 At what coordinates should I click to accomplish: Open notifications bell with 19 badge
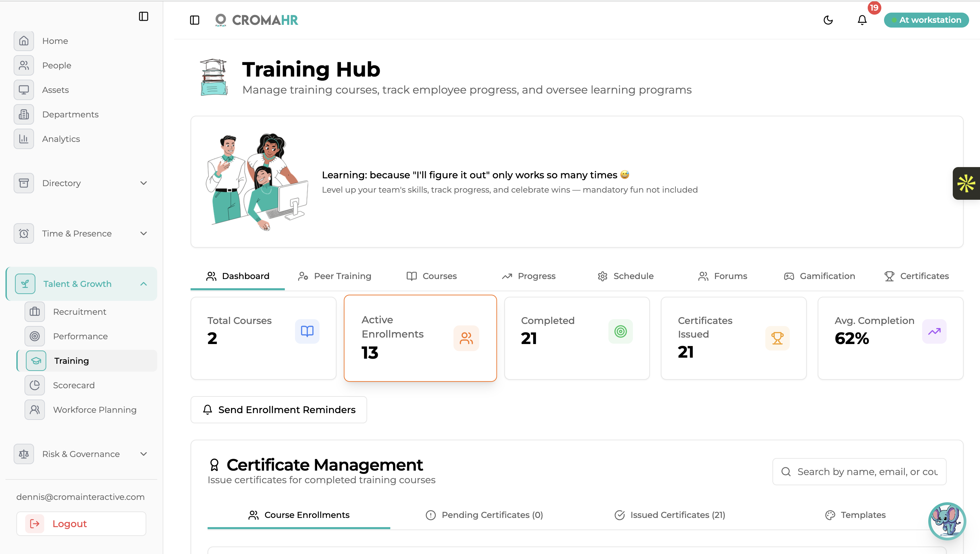pos(862,20)
